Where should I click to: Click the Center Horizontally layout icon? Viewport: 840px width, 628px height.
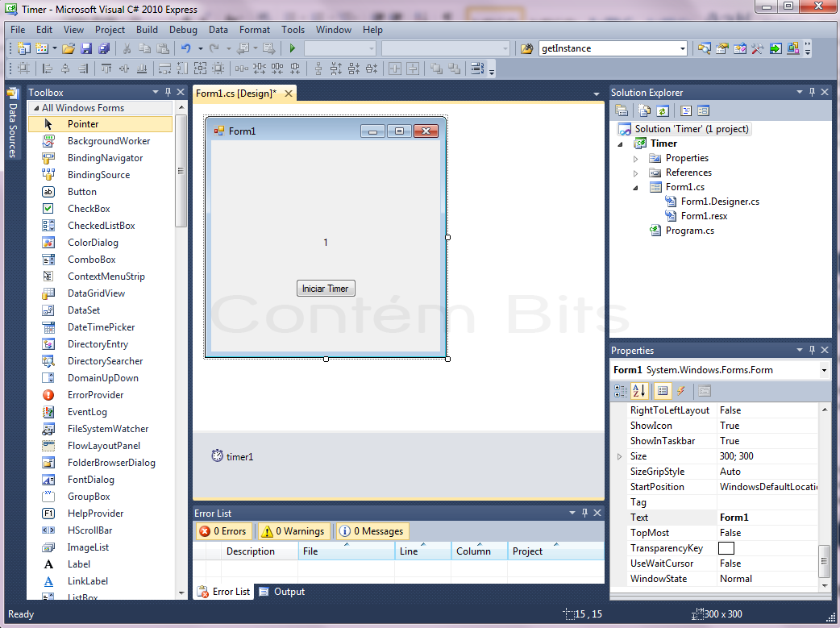[x=395, y=69]
